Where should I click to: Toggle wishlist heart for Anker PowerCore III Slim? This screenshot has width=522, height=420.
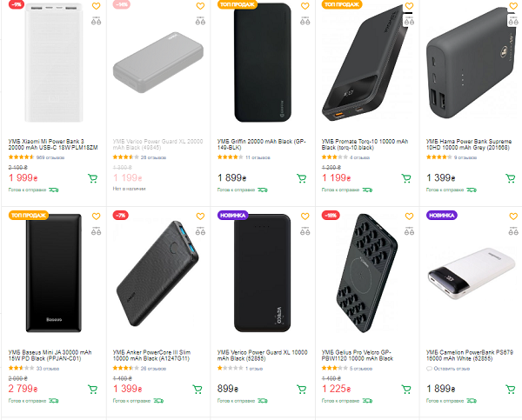pos(199,214)
